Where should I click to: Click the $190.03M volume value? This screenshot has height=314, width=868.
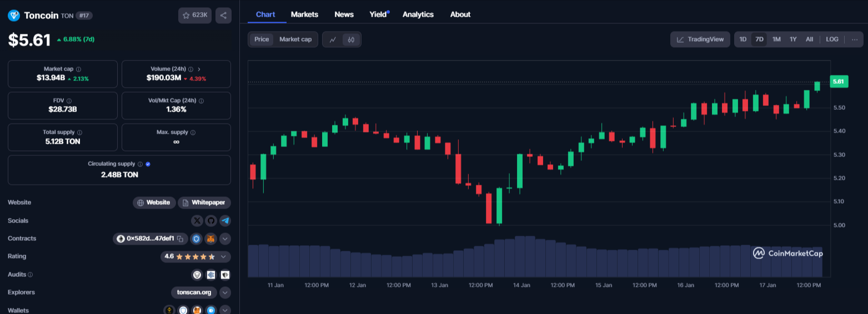(x=164, y=78)
